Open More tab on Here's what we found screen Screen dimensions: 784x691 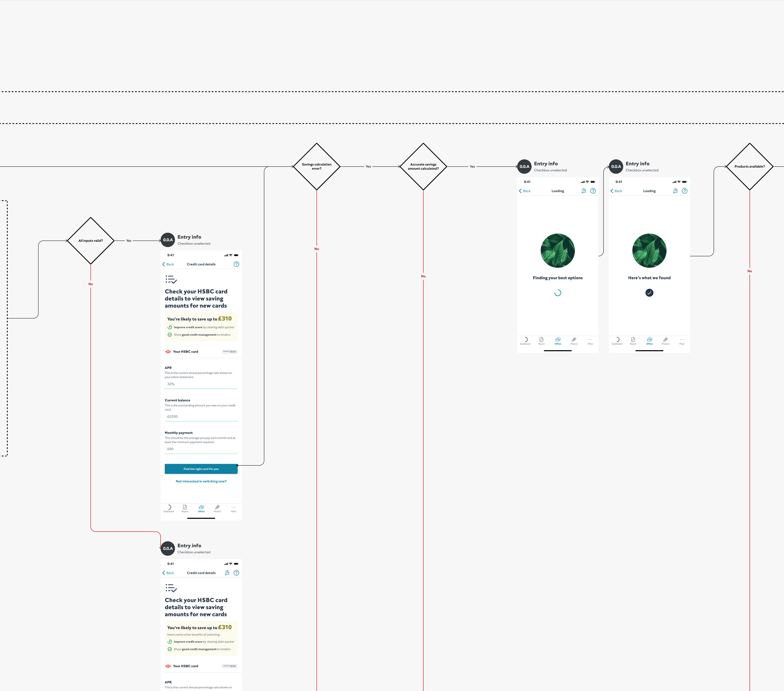click(682, 340)
